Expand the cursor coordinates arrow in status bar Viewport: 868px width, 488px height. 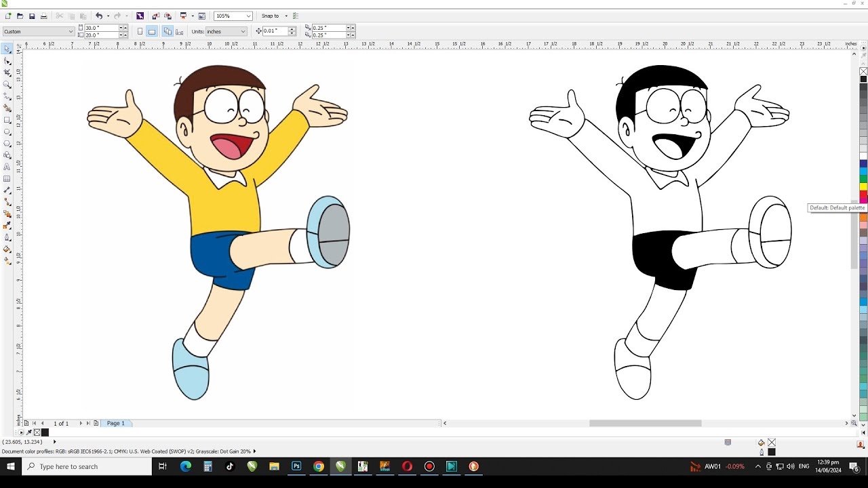(54, 442)
